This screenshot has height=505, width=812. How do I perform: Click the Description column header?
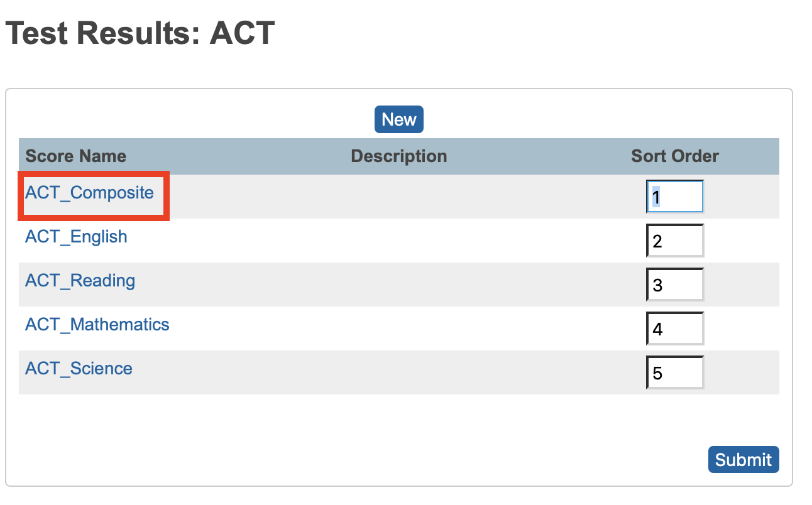398,156
